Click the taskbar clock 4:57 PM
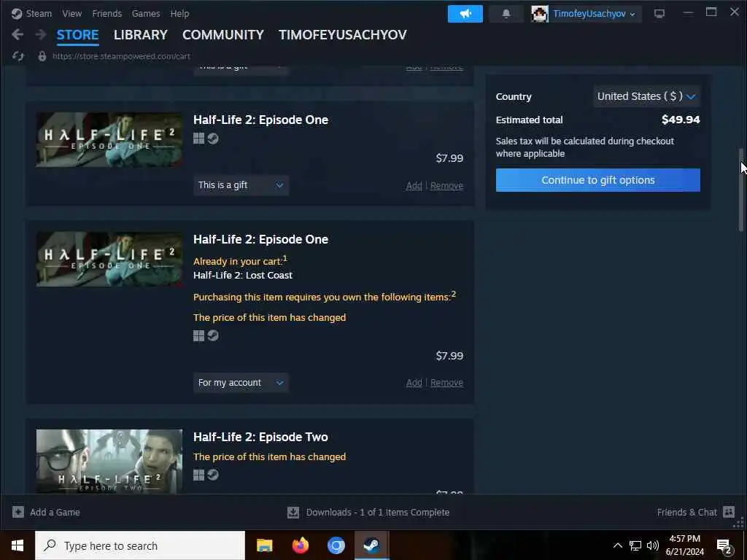The width and height of the screenshot is (747, 560). click(x=684, y=539)
